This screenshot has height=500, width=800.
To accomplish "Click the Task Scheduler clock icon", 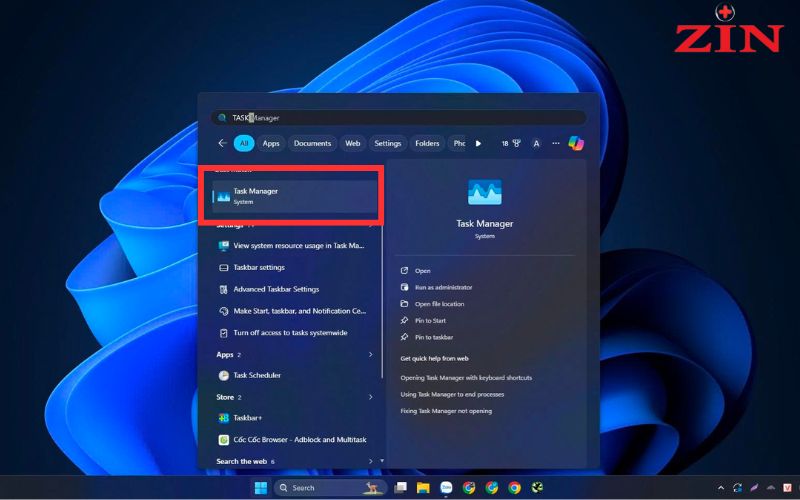I will click(223, 376).
